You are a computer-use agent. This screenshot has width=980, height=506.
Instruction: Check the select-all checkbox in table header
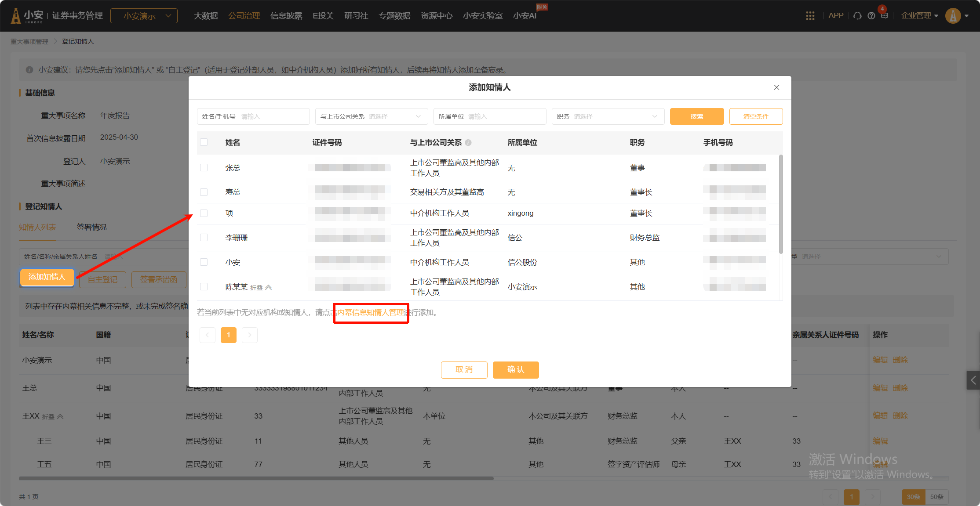[x=204, y=142]
